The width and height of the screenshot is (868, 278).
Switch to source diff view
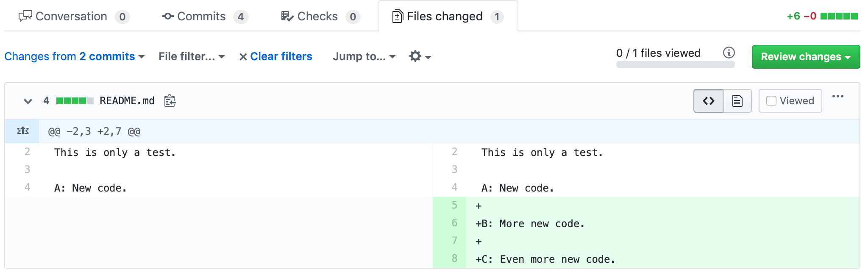click(708, 101)
